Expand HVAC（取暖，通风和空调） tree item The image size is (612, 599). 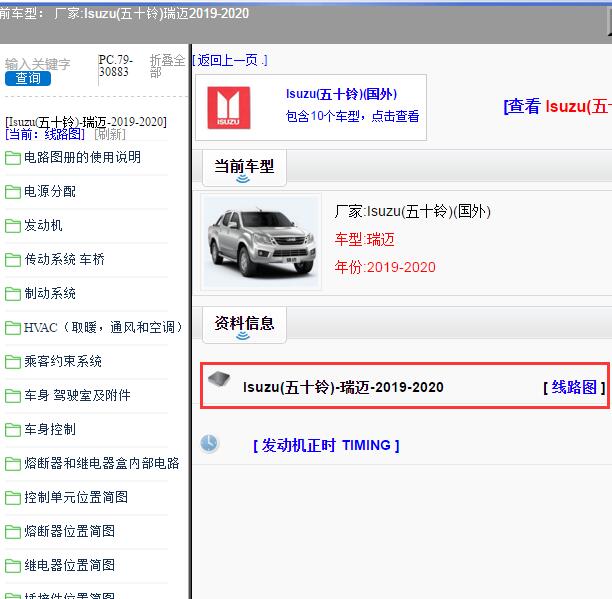[103, 327]
